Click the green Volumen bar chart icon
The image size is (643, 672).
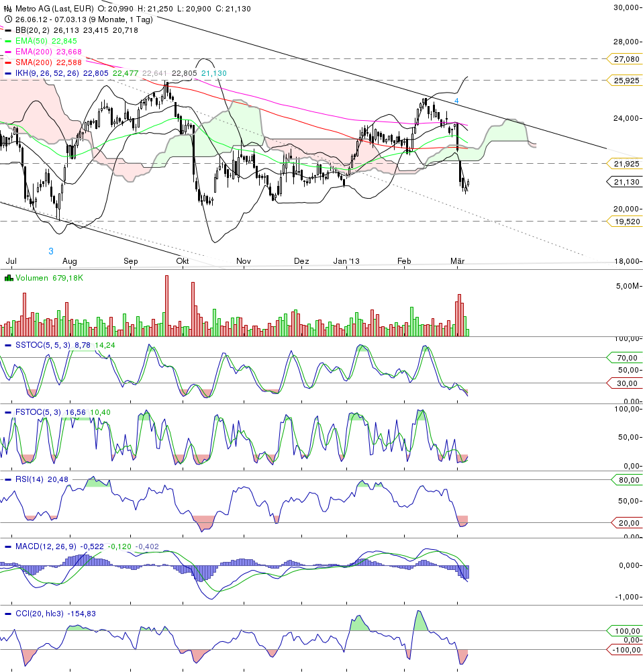point(9,278)
